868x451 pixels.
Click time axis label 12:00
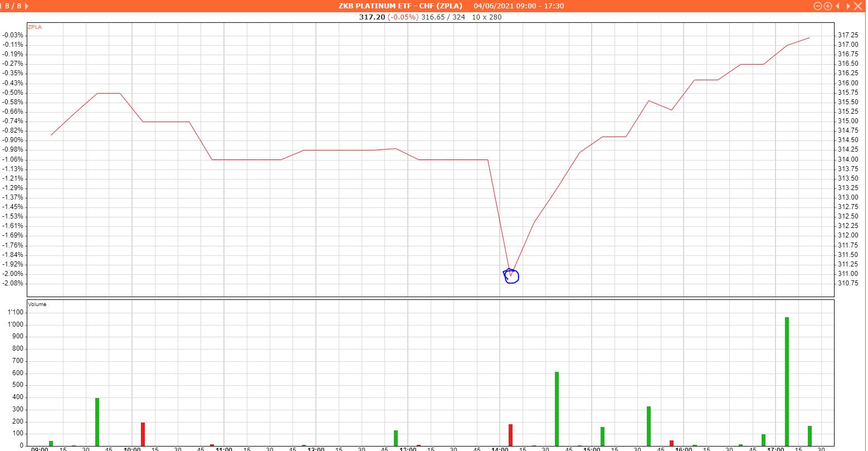[x=316, y=448]
